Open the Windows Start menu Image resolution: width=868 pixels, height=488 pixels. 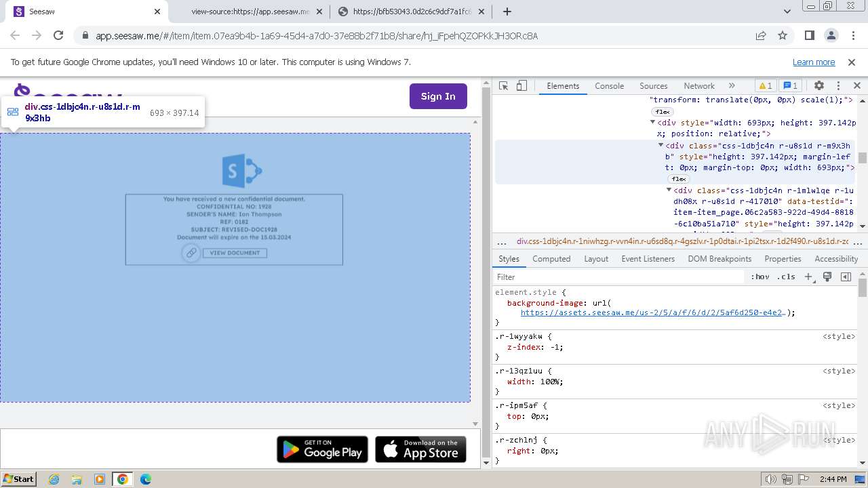pyautogui.click(x=19, y=479)
